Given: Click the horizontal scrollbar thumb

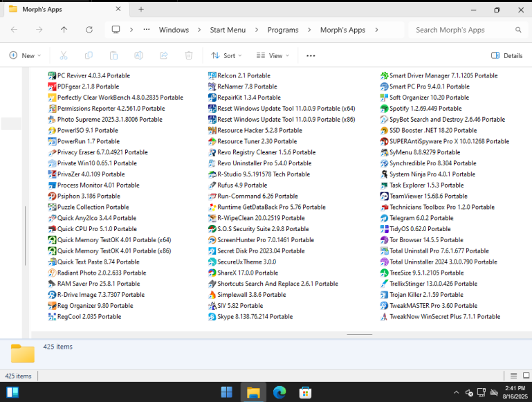Looking at the screenshot, I should pos(360,334).
